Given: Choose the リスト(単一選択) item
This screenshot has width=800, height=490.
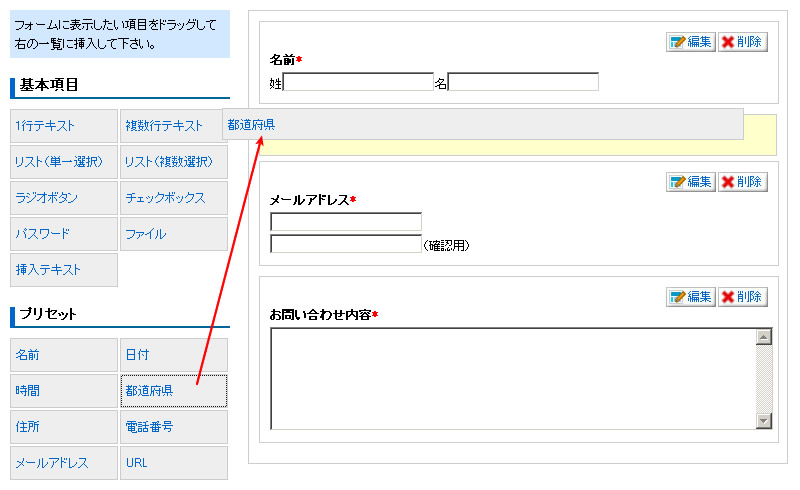Looking at the screenshot, I should click(64, 162).
